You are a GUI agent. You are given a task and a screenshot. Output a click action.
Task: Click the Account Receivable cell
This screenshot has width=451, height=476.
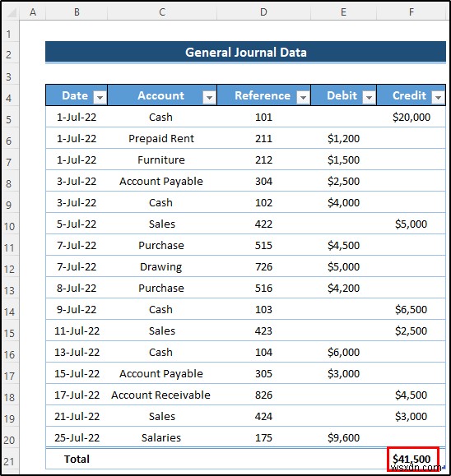pyautogui.click(x=161, y=395)
